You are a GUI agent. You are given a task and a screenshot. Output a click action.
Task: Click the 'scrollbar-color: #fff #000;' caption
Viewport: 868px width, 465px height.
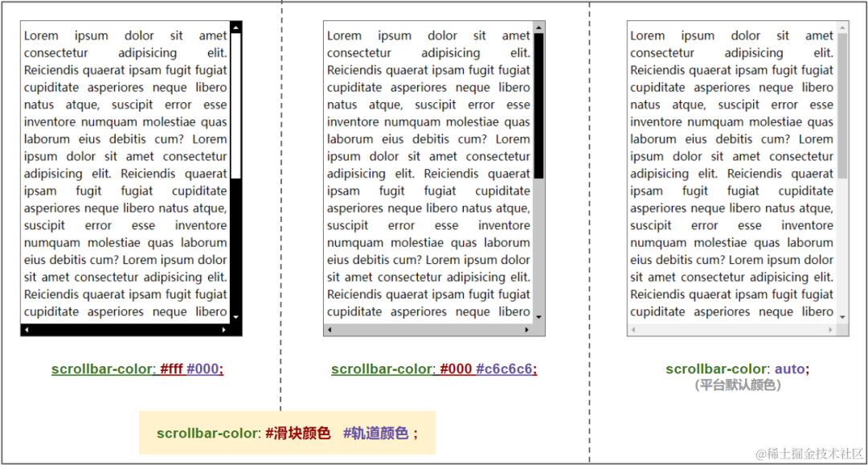click(x=137, y=369)
